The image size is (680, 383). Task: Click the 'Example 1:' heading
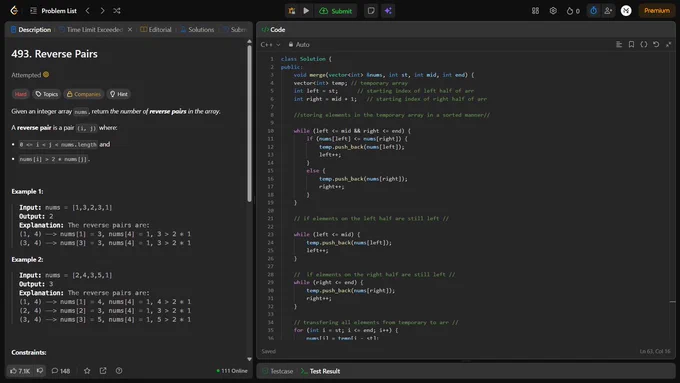pos(27,191)
